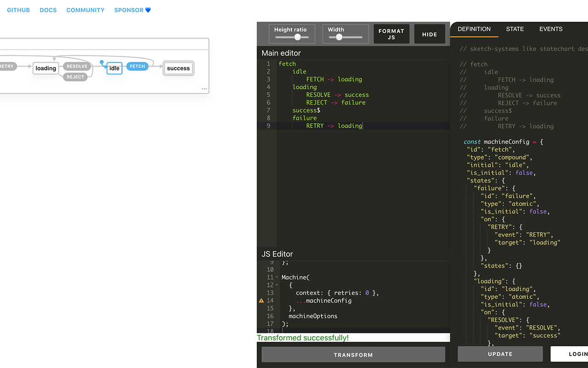The image size is (588, 368).
Task: Hide the editor panel with the HIDE button
Action: 429,34
